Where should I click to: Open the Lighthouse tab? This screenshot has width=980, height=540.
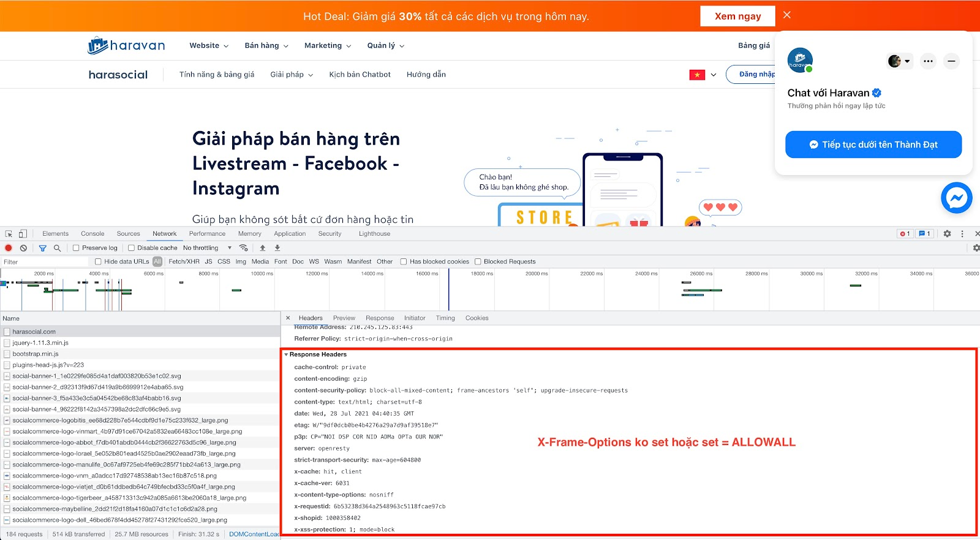[x=374, y=234]
